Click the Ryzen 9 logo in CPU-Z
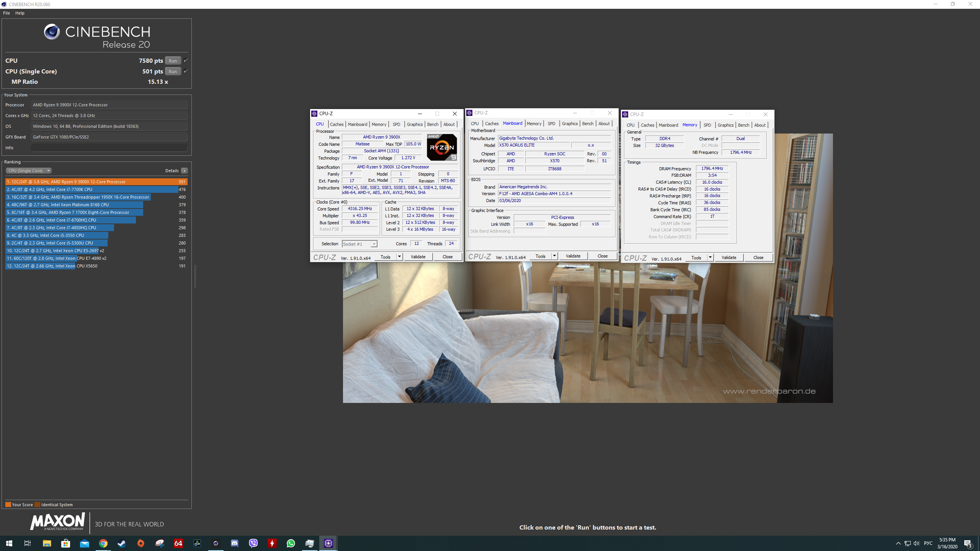 pos(442,147)
